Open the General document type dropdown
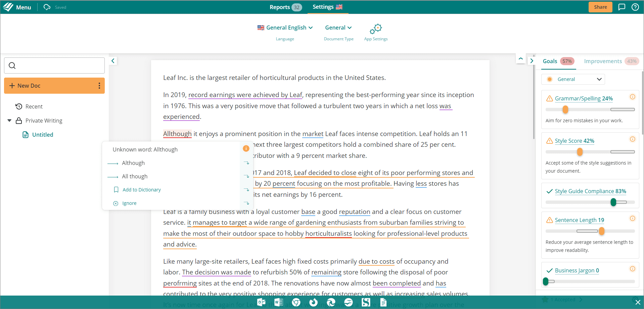This screenshot has width=644, height=309. [338, 28]
